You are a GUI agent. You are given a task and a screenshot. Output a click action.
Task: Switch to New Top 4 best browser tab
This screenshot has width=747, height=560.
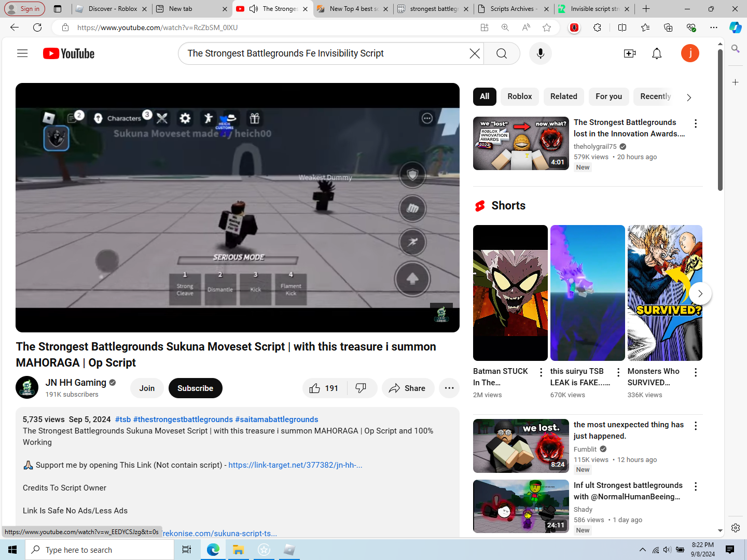tap(352, 9)
